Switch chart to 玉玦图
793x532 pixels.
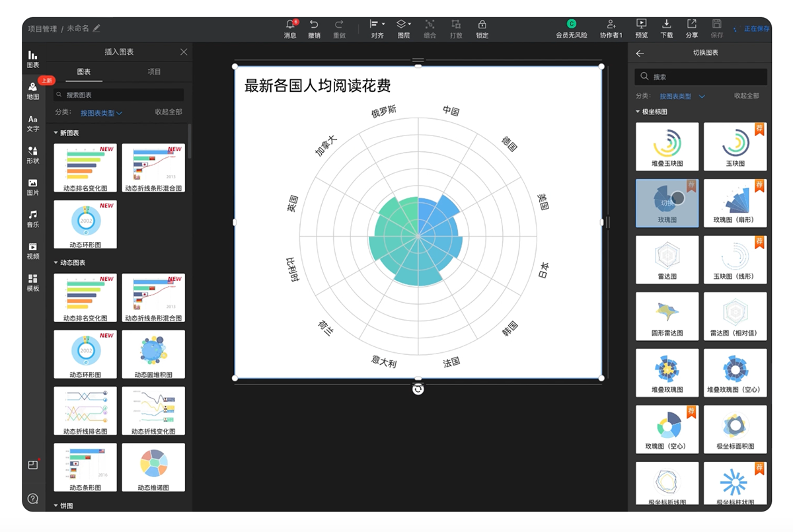[735, 147]
